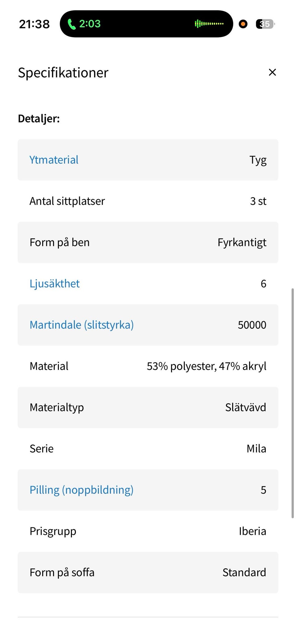Close the Specifikationer panel

pos(272,72)
